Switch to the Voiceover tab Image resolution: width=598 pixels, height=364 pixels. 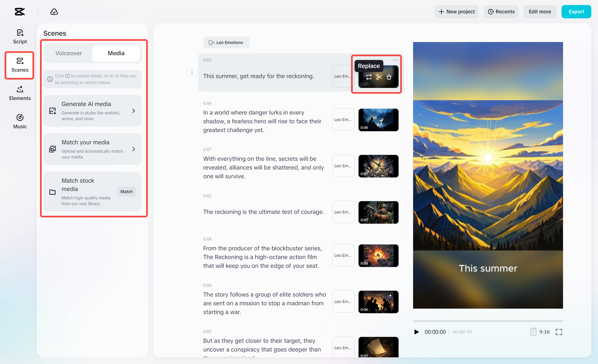coord(69,53)
